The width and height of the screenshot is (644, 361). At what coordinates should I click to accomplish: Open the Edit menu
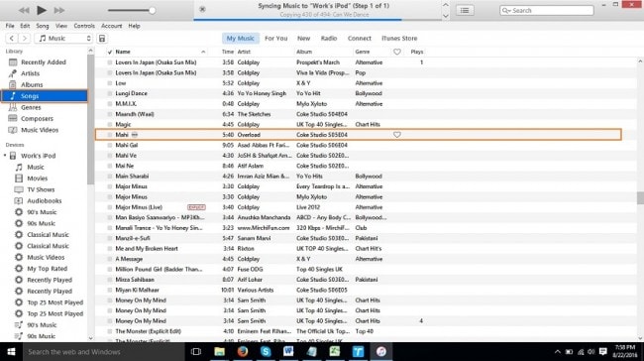(x=25, y=26)
